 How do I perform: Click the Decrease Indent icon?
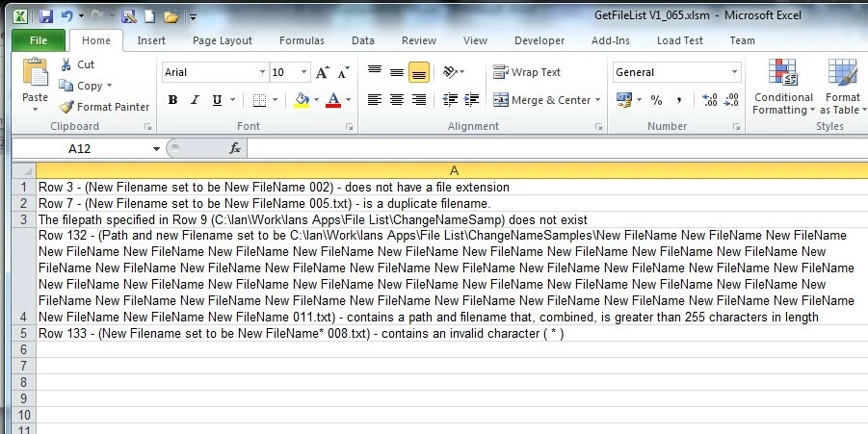coord(450,100)
